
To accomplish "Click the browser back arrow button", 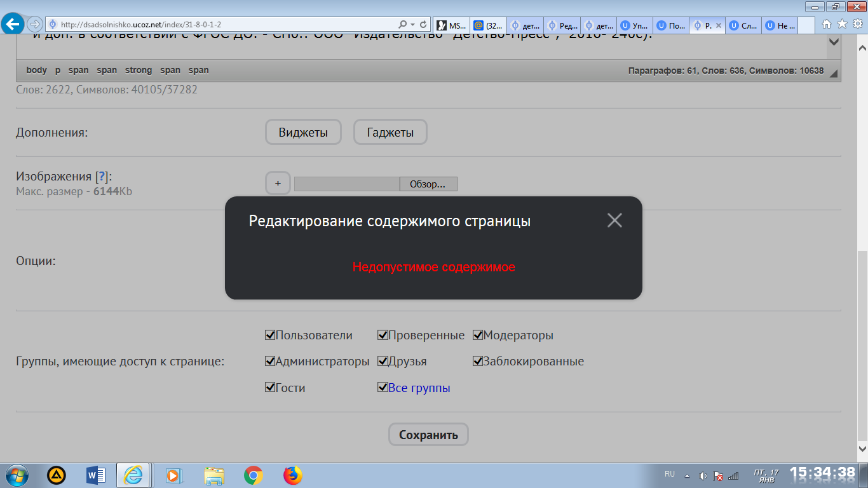I will click(13, 25).
